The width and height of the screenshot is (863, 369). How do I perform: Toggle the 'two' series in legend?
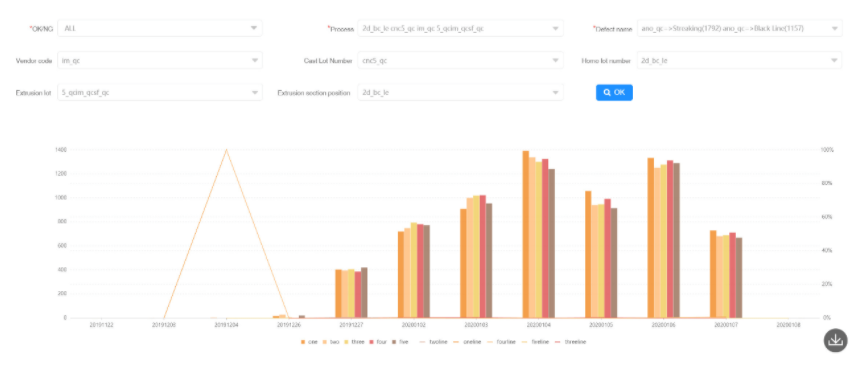tap(331, 342)
